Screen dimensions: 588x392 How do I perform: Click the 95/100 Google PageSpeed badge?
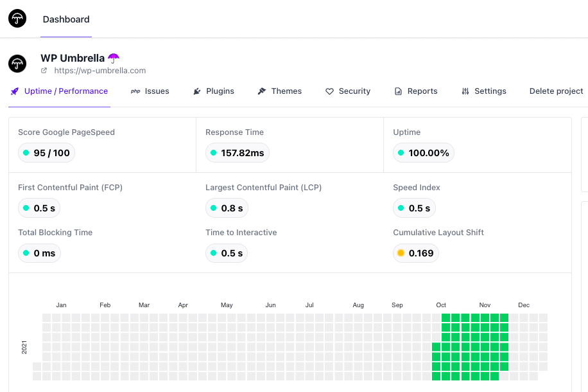point(46,152)
